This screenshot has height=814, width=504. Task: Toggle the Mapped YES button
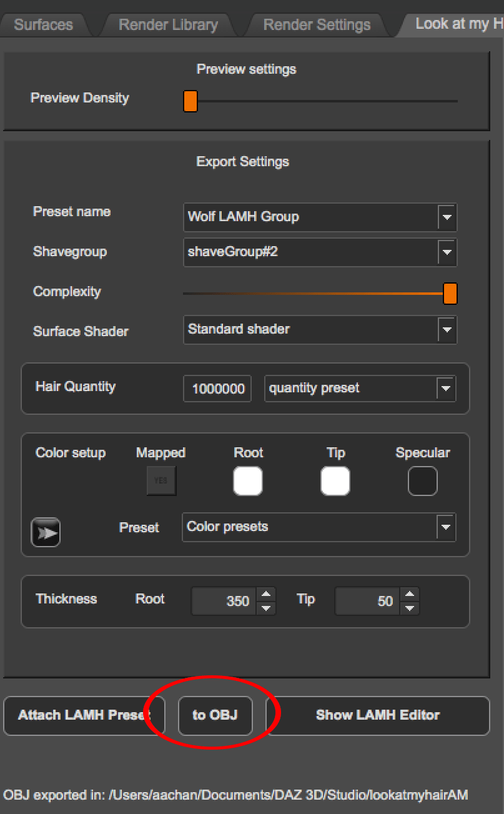pos(161,480)
